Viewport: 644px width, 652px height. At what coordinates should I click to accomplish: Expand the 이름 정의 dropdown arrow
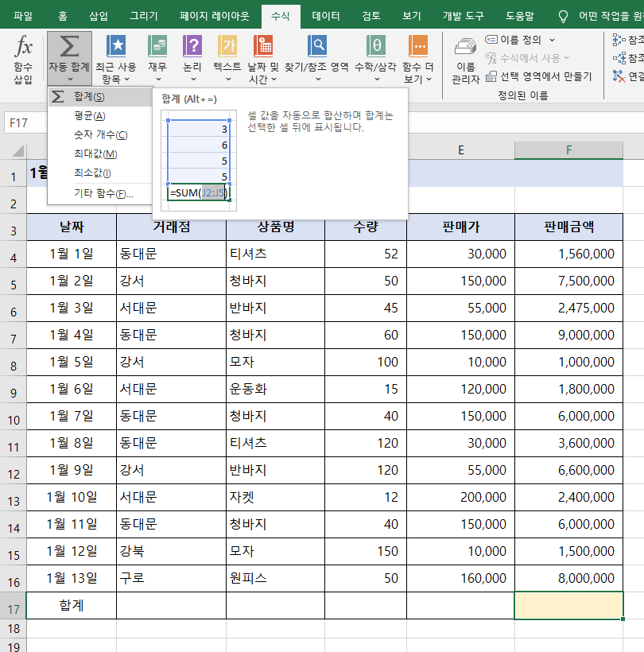pyautogui.click(x=552, y=40)
